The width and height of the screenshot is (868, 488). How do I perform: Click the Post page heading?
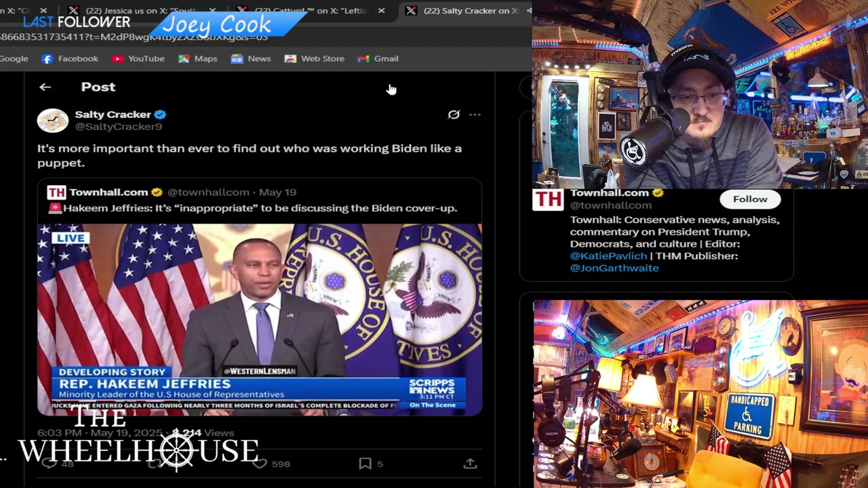[98, 87]
